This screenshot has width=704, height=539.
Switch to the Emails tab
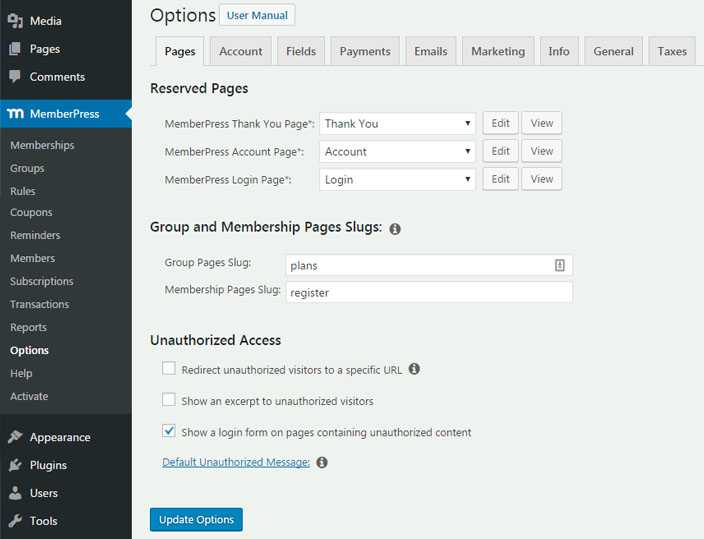click(431, 51)
